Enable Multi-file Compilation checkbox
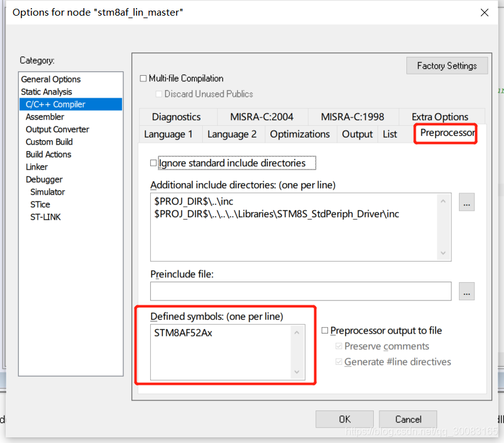The width and height of the screenshot is (504, 443). pyautogui.click(x=143, y=78)
